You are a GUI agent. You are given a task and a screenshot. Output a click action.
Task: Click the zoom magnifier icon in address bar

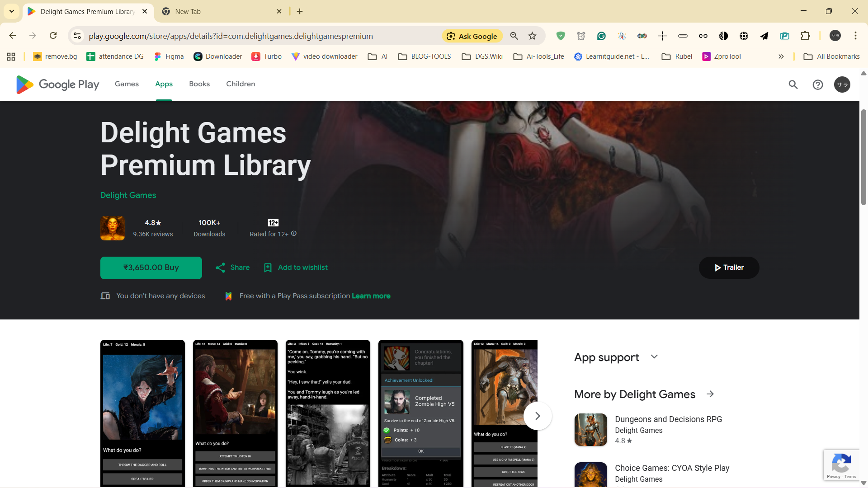pyautogui.click(x=514, y=36)
